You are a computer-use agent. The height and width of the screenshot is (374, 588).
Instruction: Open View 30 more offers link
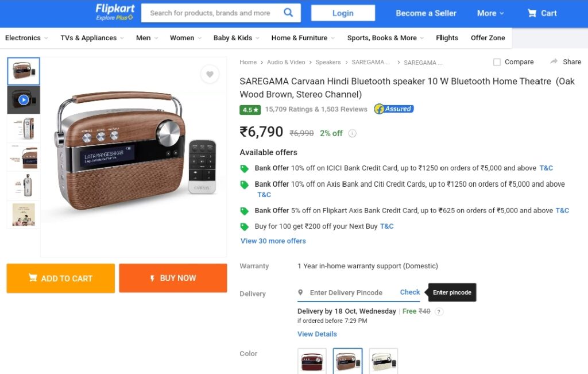pyautogui.click(x=273, y=241)
